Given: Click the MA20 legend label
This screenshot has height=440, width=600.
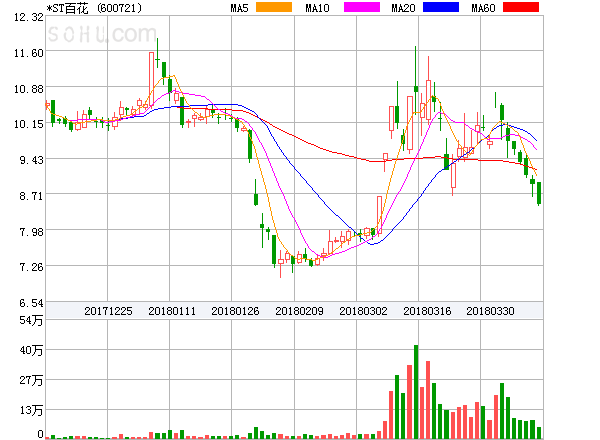Looking at the screenshot, I should [403, 8].
